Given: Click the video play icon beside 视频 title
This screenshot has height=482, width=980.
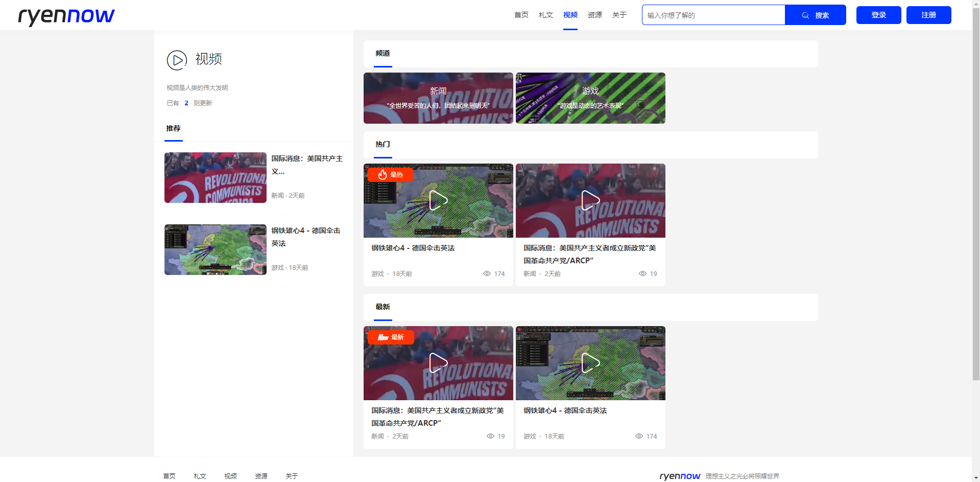Looking at the screenshot, I should coord(177,60).
